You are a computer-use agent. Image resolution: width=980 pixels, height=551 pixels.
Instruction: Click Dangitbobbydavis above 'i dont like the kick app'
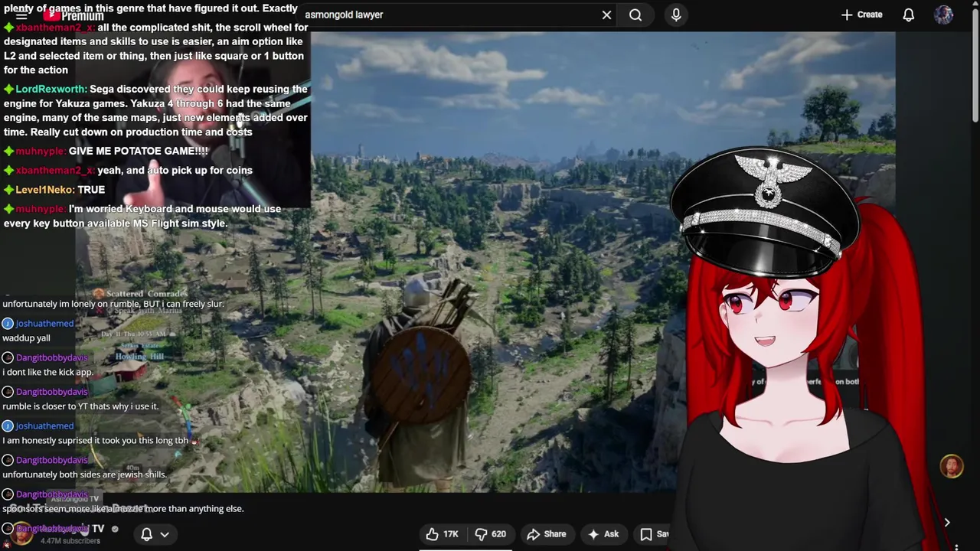coord(51,357)
